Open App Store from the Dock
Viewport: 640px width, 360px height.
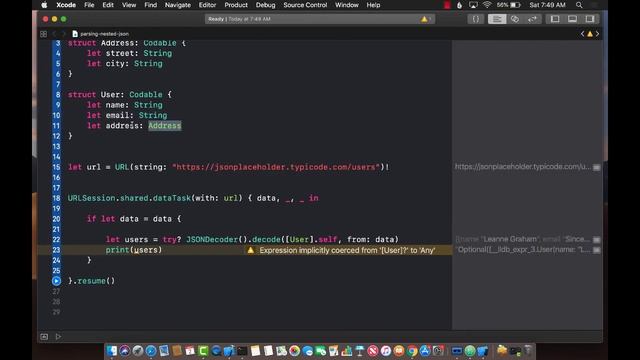click(425, 351)
